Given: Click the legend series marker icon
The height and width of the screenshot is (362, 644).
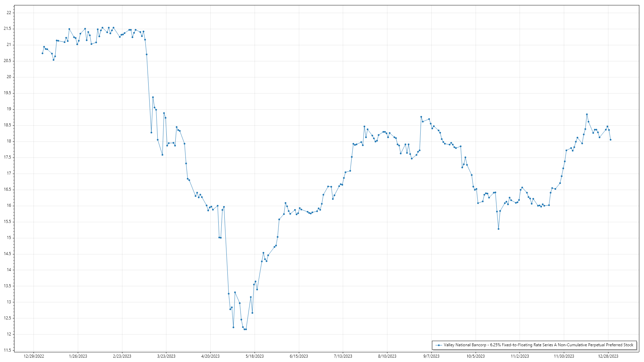Looking at the screenshot, I should [439, 345].
